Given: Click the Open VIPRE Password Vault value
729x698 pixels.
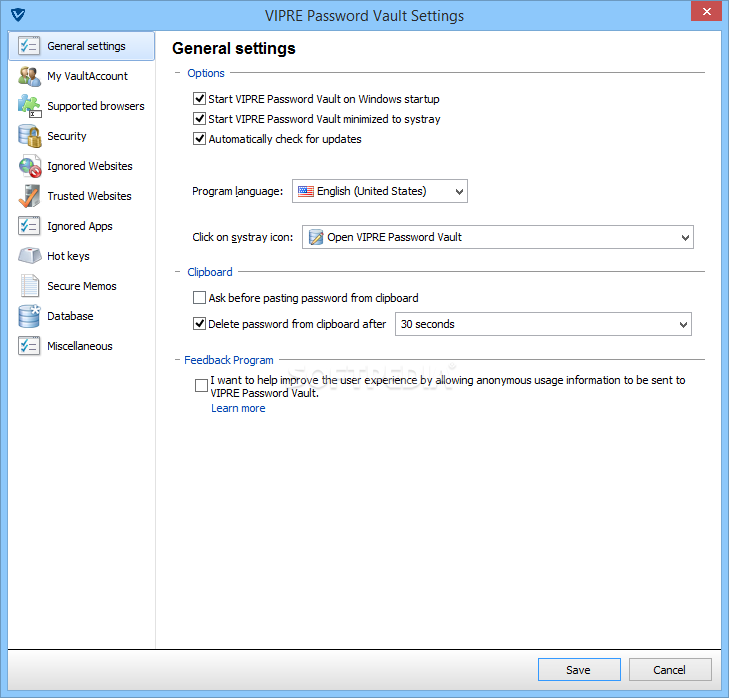Looking at the screenshot, I should pos(394,237).
